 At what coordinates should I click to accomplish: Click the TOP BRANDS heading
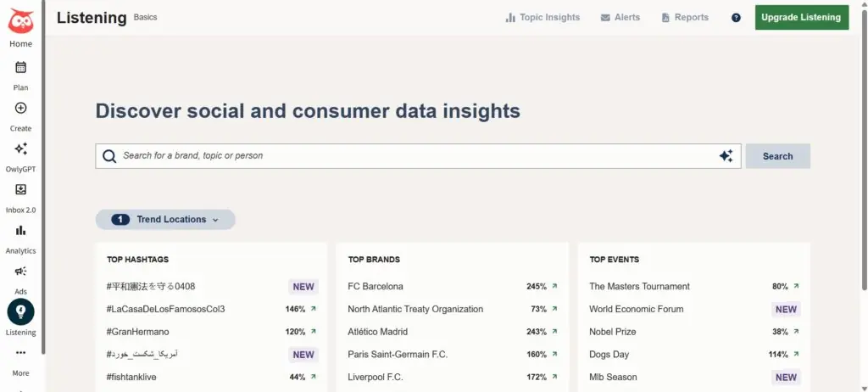[x=374, y=260]
